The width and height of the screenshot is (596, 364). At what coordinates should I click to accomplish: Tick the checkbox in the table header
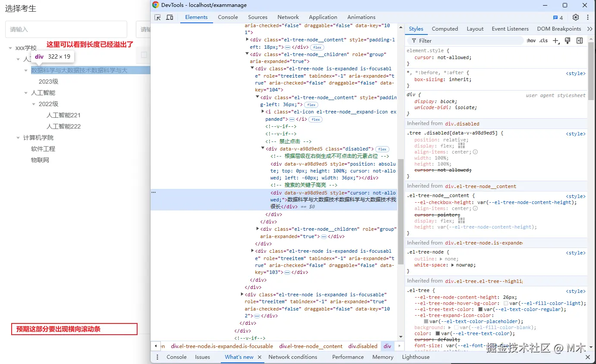pyautogui.click(x=144, y=55)
